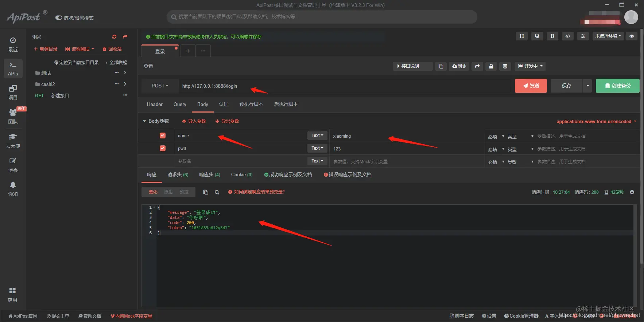Image resolution: width=644 pixels, height=322 pixels.
Task: Click the database stack icon
Action: pos(505,66)
